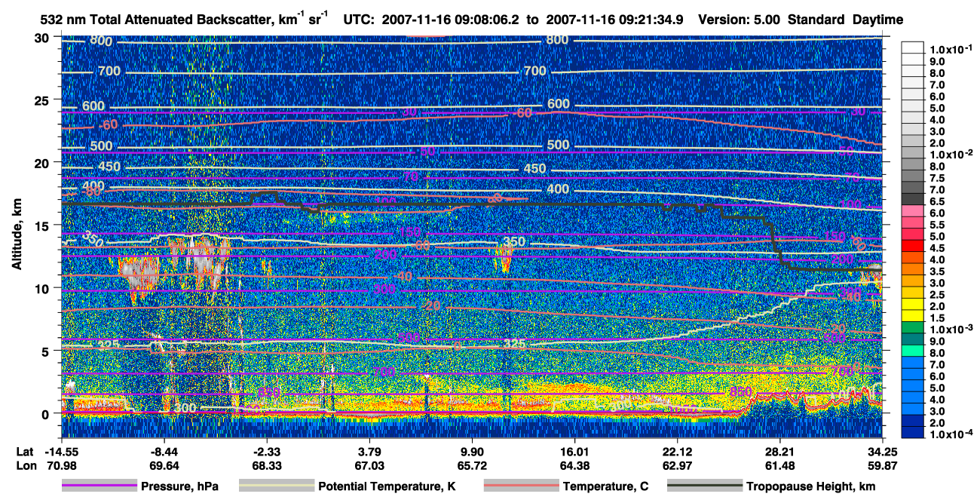Click the altitude tick label '10'
The image size is (980, 503).
(x=43, y=288)
